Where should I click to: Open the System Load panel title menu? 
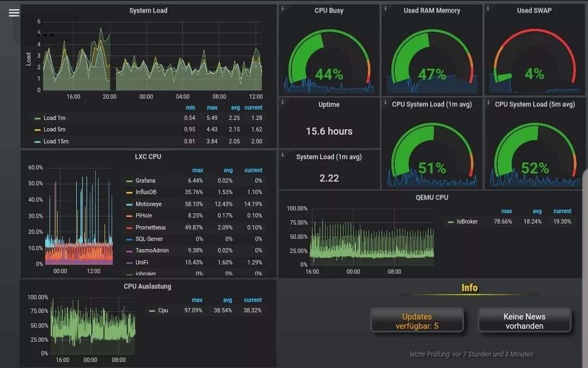pyautogui.click(x=148, y=10)
